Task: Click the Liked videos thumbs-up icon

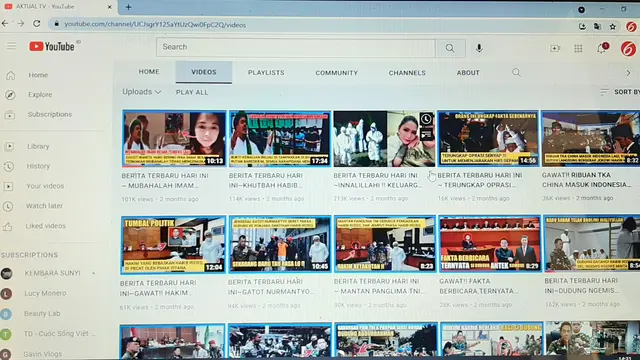Action: [7, 226]
